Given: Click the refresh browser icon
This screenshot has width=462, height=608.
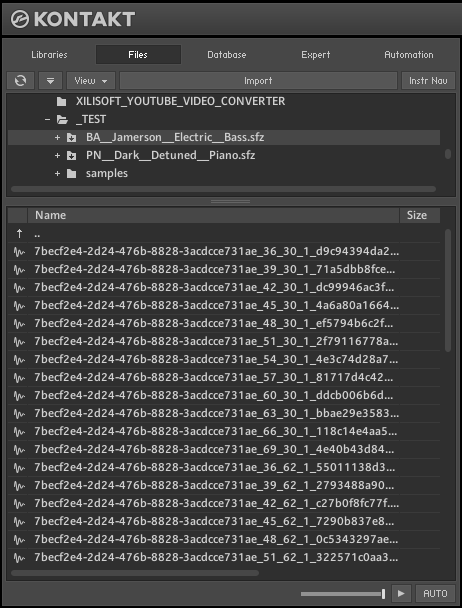Looking at the screenshot, I should point(21,81).
